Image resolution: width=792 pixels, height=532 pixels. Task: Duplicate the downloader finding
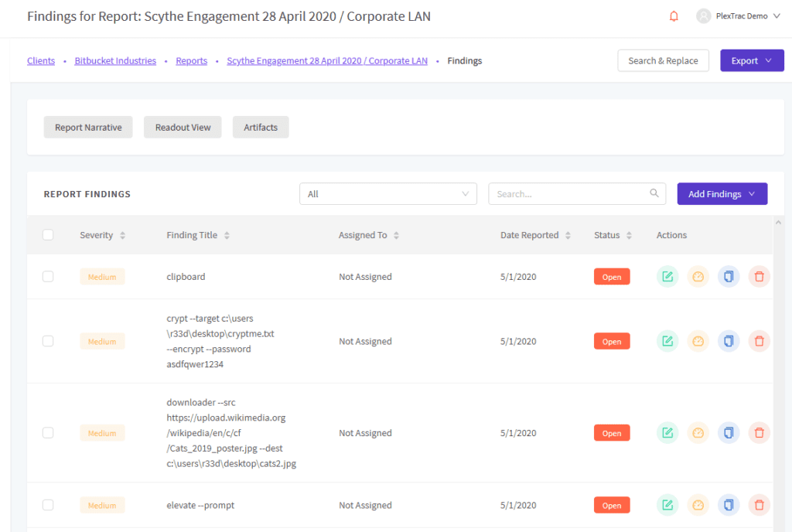[728, 432]
